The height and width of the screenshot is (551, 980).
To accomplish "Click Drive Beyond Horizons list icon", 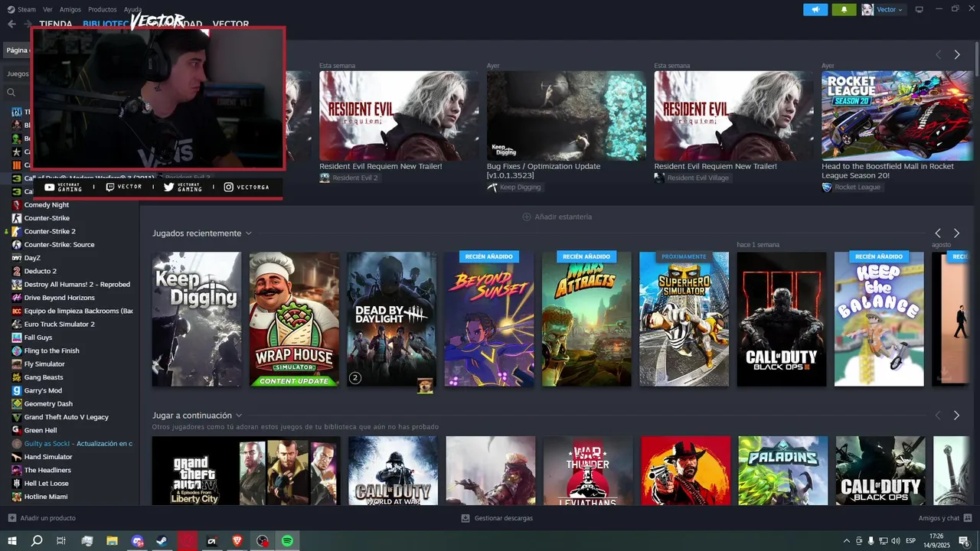I will tap(17, 298).
